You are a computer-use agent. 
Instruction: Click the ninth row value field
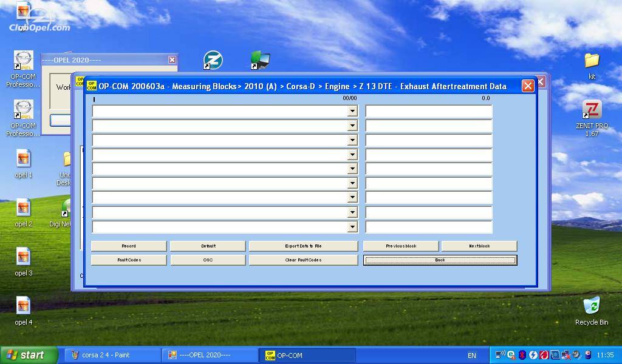429,227
